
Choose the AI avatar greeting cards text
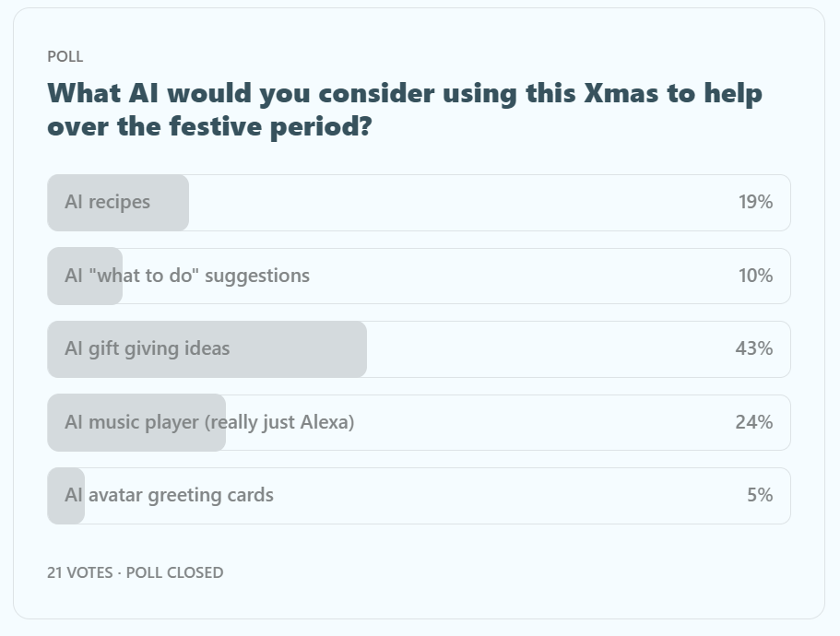[169, 495]
